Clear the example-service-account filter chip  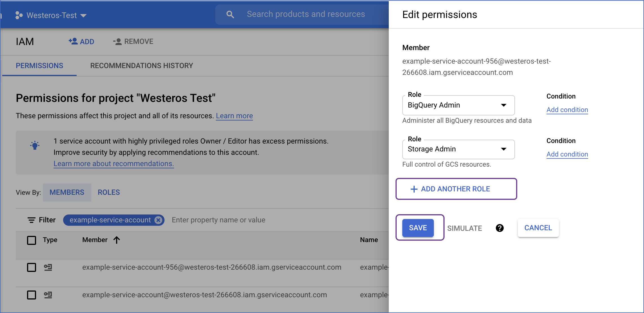[x=158, y=220]
